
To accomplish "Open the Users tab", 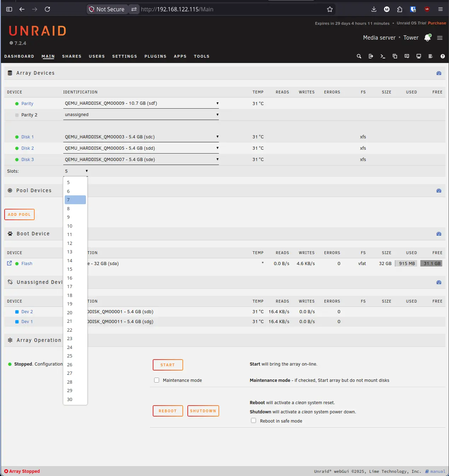I will pos(97,56).
